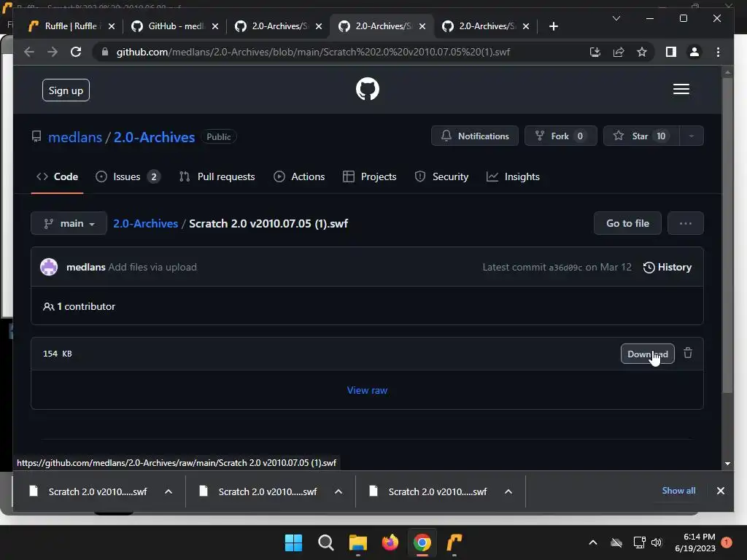
Task: Click the page vertical scrollbar
Action: pos(727,236)
